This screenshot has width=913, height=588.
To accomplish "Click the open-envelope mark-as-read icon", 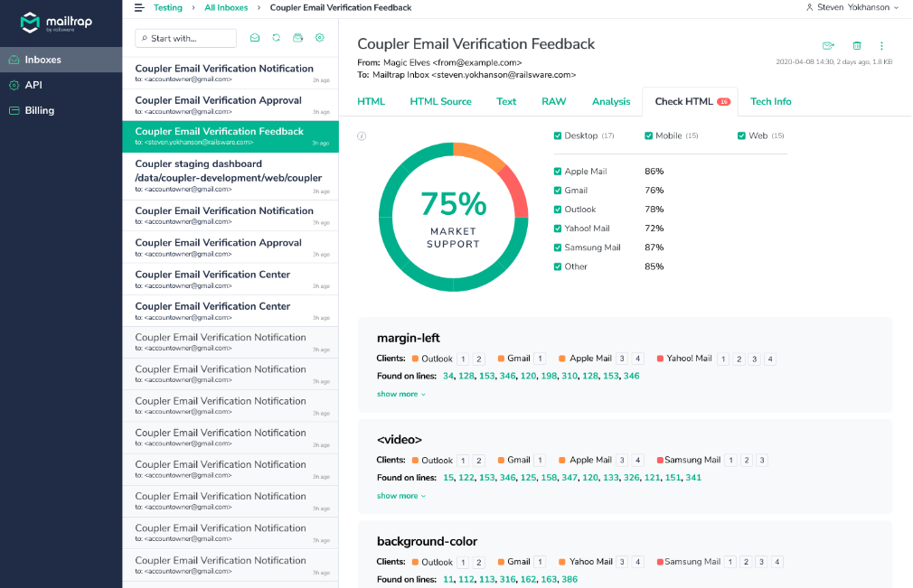I will 254,38.
